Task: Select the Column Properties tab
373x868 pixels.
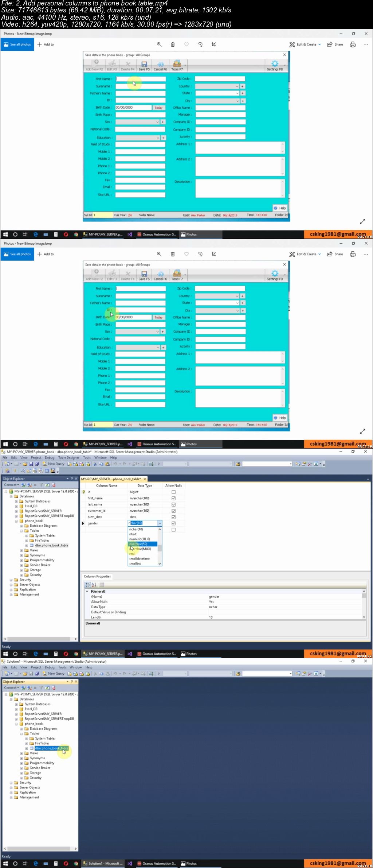Action: pyautogui.click(x=97, y=576)
